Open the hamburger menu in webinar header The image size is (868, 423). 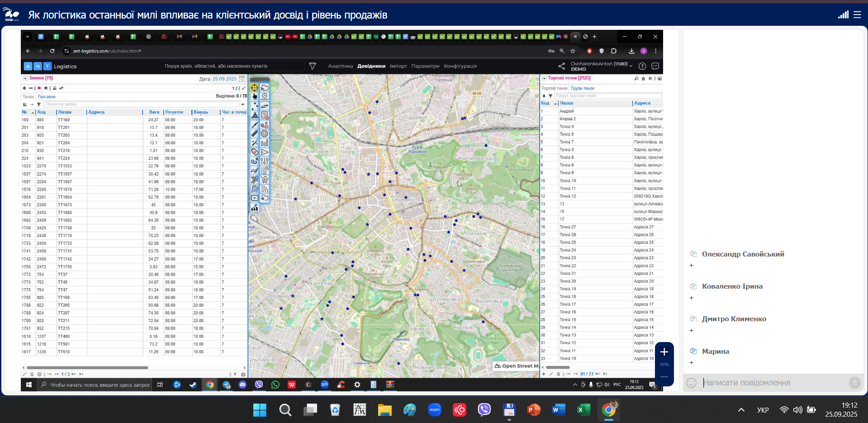(x=857, y=15)
